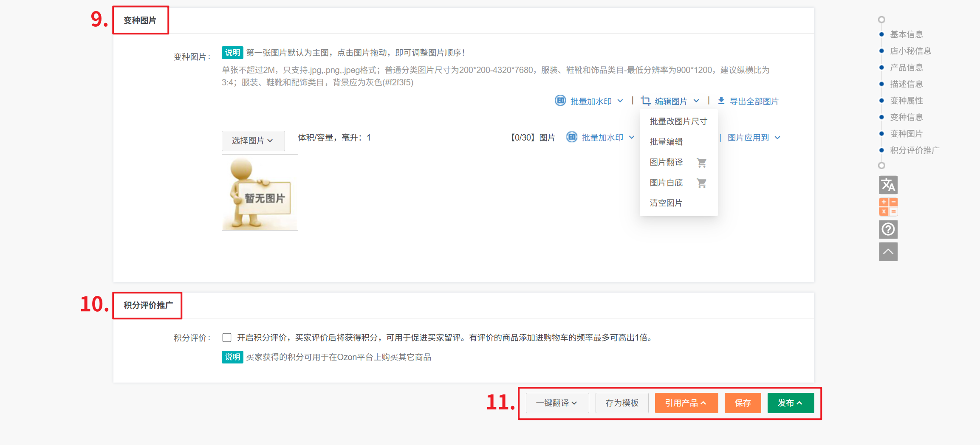This screenshot has height=445, width=980.
Task: Click the back-to-top arrow icon
Action: (888, 251)
